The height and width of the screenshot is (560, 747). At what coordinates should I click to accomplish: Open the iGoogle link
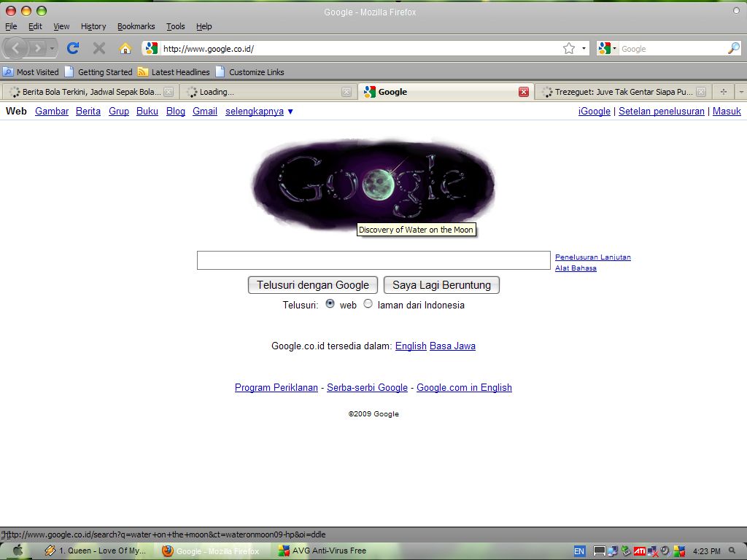coord(594,112)
